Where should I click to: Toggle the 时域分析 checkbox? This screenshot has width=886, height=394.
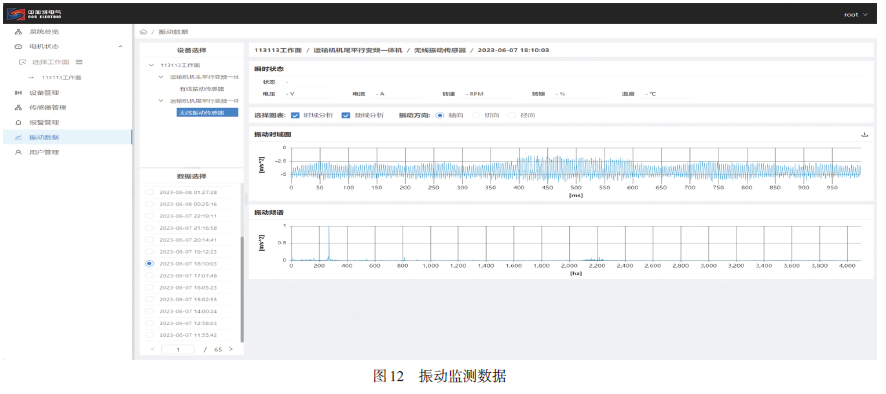[x=294, y=115]
